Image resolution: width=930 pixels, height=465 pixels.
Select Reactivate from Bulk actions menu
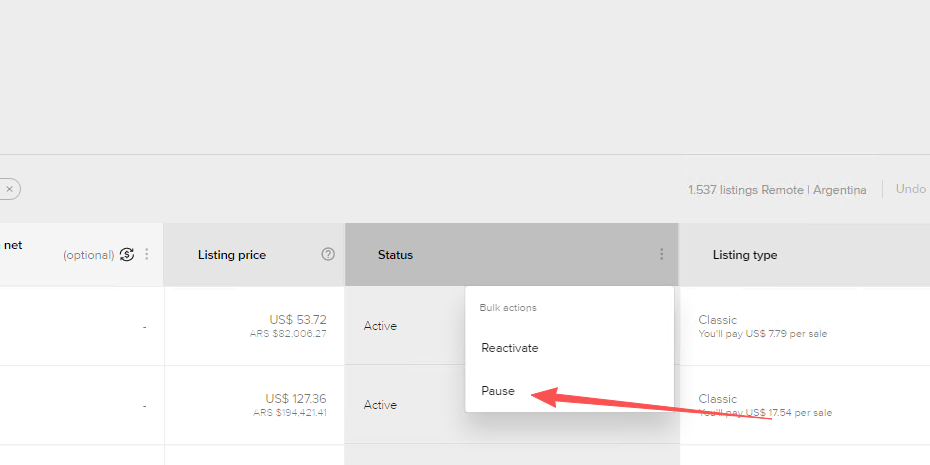(x=510, y=348)
